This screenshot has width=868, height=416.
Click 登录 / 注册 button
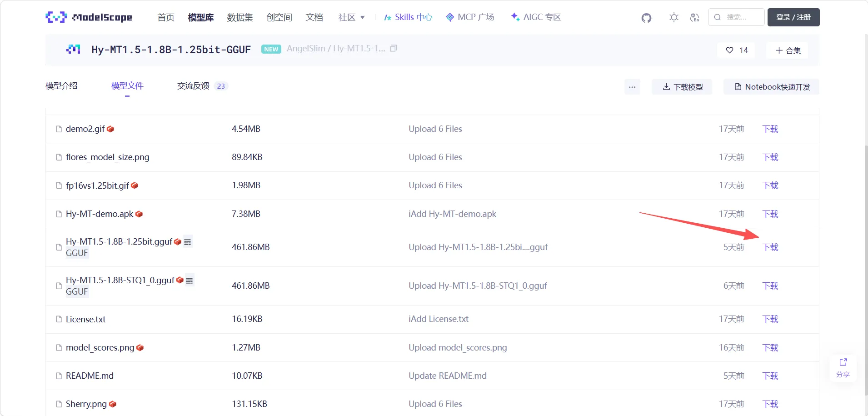click(x=793, y=17)
